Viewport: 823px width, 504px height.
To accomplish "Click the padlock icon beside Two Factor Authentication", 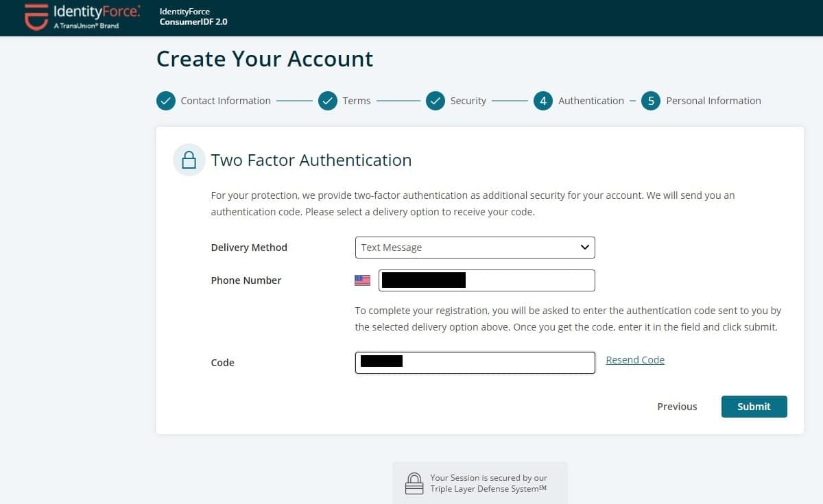I will click(189, 160).
